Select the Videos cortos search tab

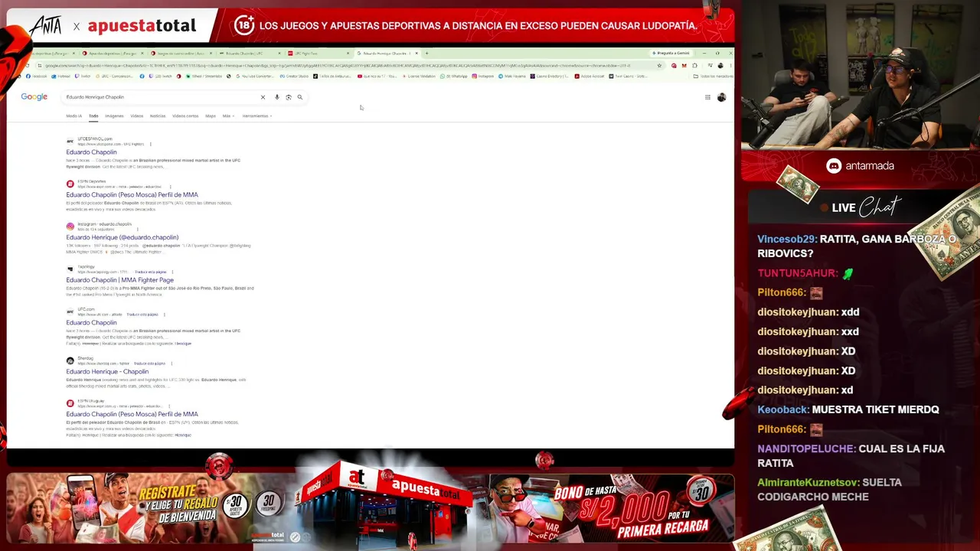(x=185, y=116)
